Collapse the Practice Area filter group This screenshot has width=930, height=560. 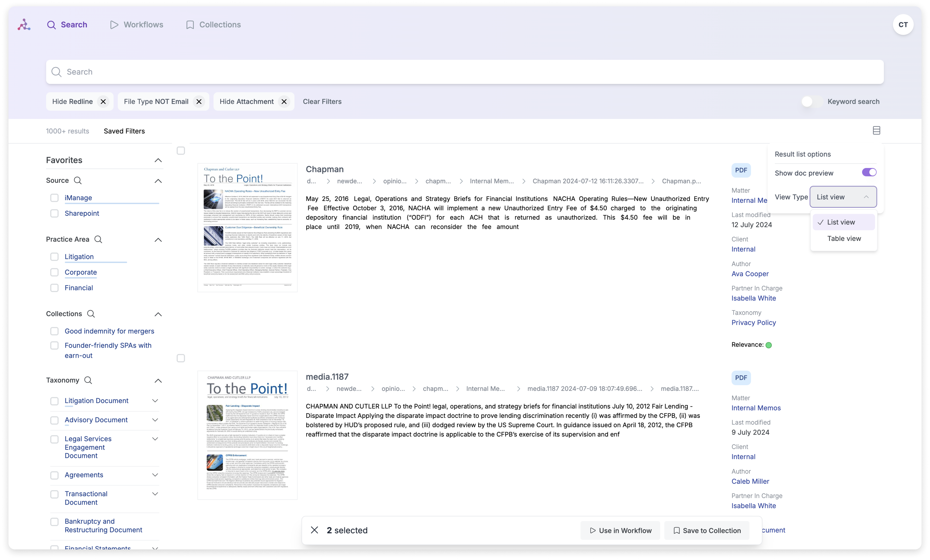click(158, 240)
